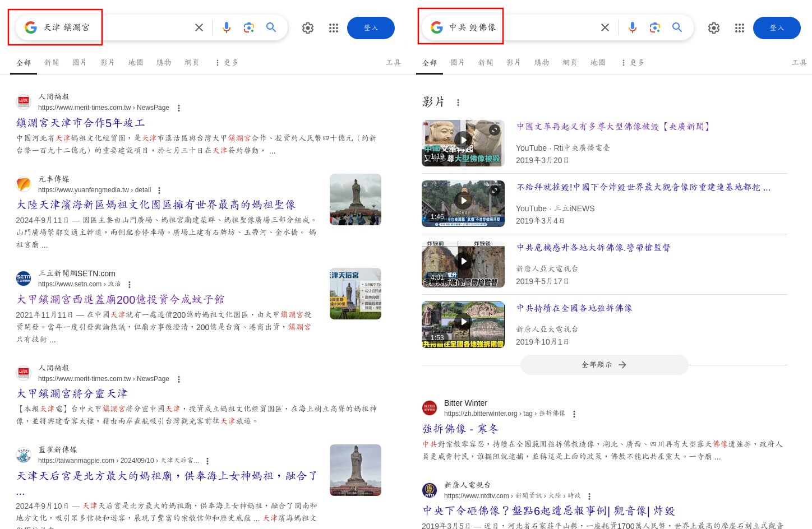The height and width of the screenshot is (529, 812).
Task: Open more options for 三立新聞網 SETN result
Action: [x=130, y=285]
